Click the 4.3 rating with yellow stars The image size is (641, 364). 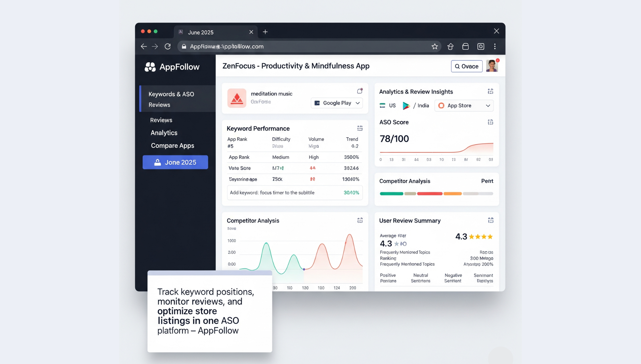(474, 237)
